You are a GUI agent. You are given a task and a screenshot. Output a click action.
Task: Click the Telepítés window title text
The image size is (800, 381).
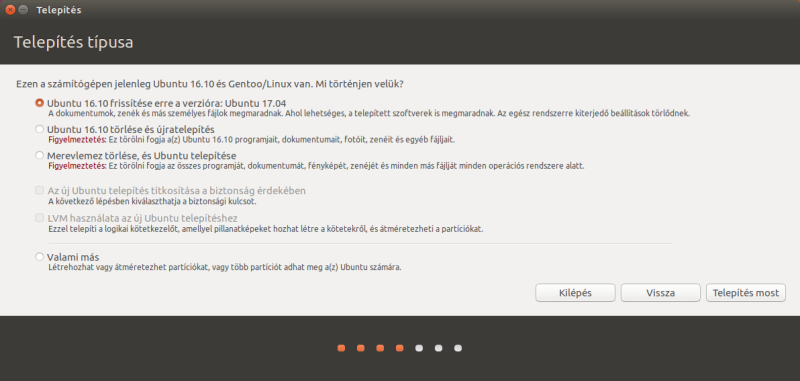point(59,10)
